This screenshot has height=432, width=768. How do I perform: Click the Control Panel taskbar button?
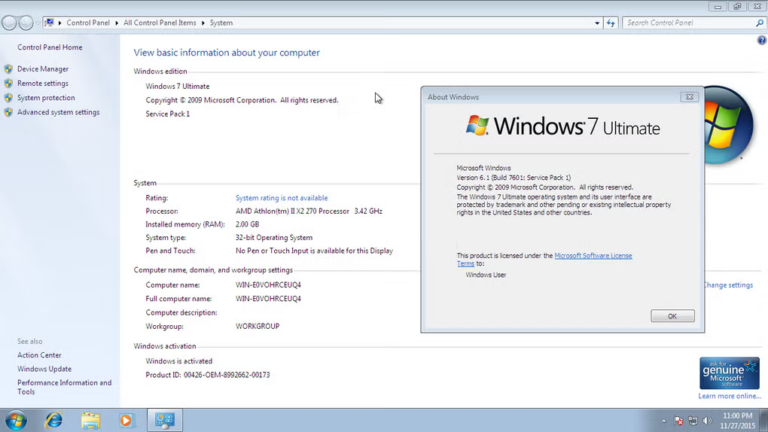pyautogui.click(x=165, y=420)
